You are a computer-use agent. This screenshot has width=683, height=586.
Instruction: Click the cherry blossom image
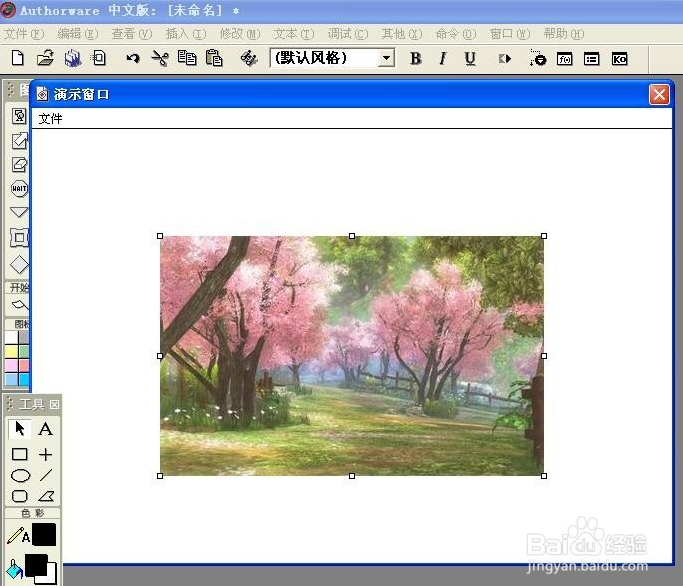(352, 356)
